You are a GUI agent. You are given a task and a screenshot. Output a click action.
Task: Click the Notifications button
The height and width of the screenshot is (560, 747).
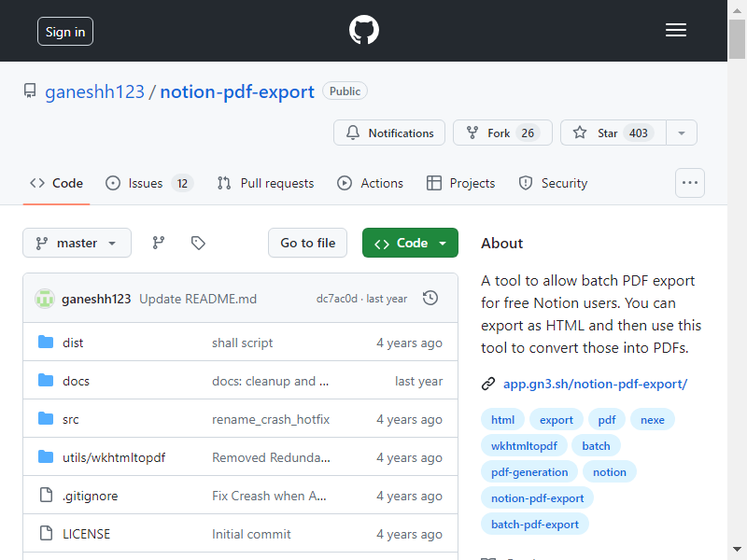coord(389,133)
